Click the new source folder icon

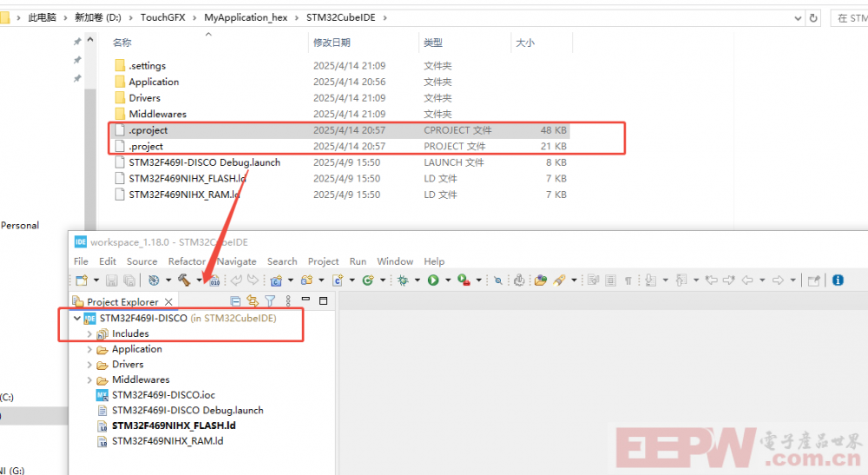306,280
